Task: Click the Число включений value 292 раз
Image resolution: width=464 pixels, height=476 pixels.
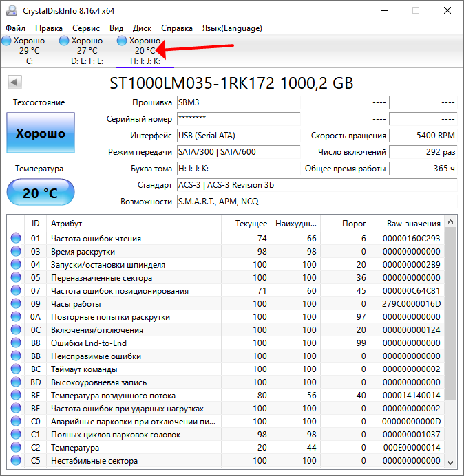Action: click(x=423, y=152)
